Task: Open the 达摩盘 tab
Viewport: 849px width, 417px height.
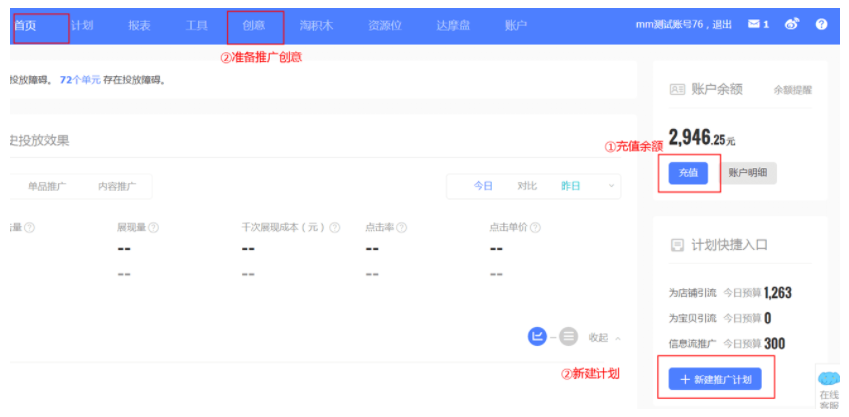Action: [453, 25]
